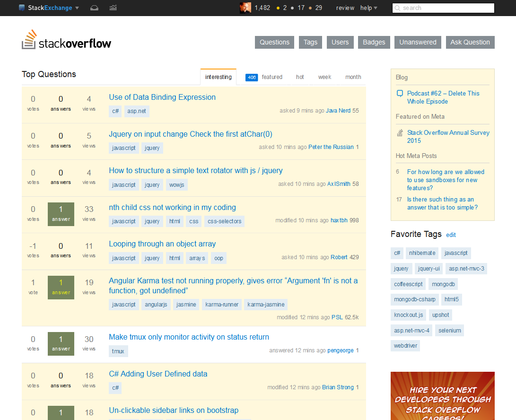Click the 406 featured count badge

[252, 78]
